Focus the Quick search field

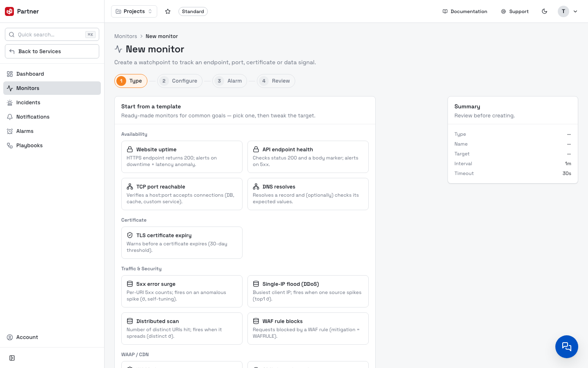52,35
